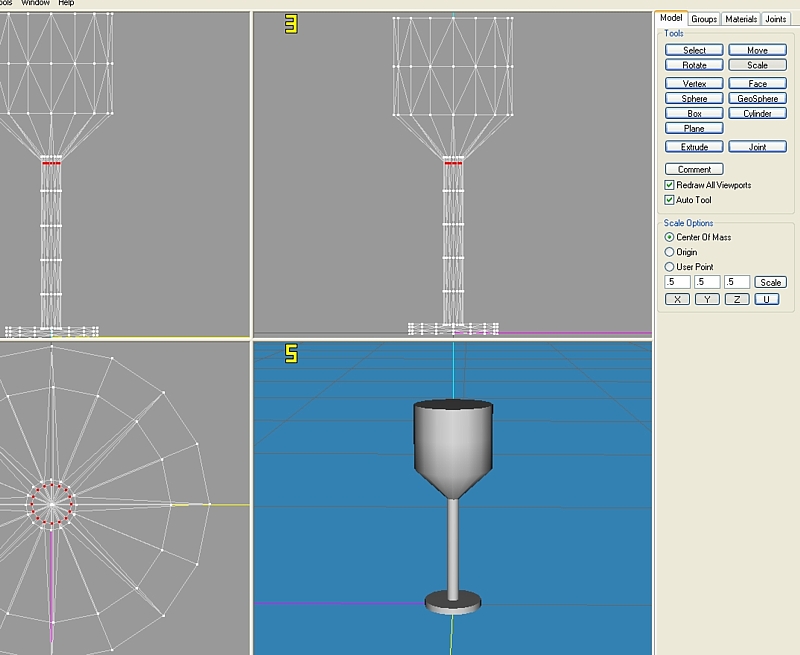
Task: Activate the Rotate tool
Action: tap(694, 65)
